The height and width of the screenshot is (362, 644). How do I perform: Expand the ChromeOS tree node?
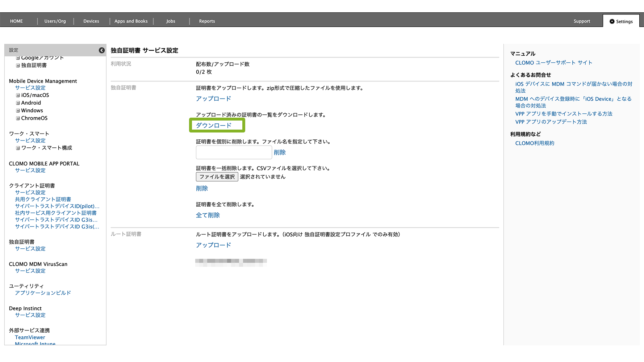pos(18,118)
